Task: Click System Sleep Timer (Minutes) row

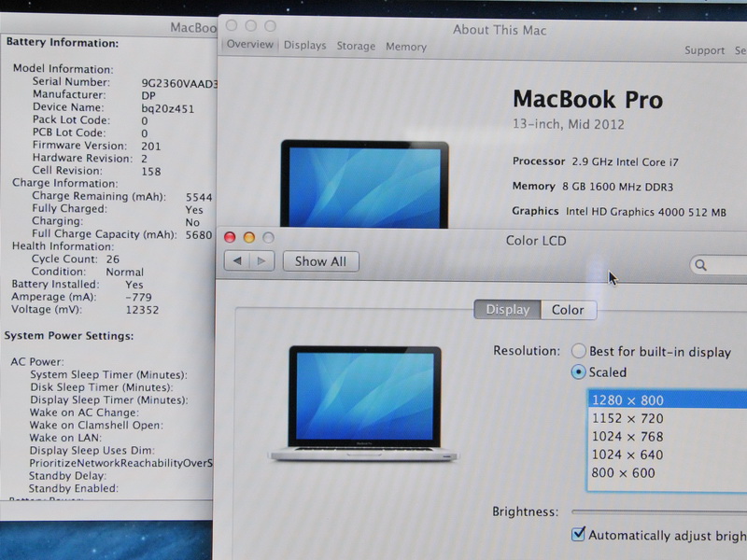Action: coord(108,375)
